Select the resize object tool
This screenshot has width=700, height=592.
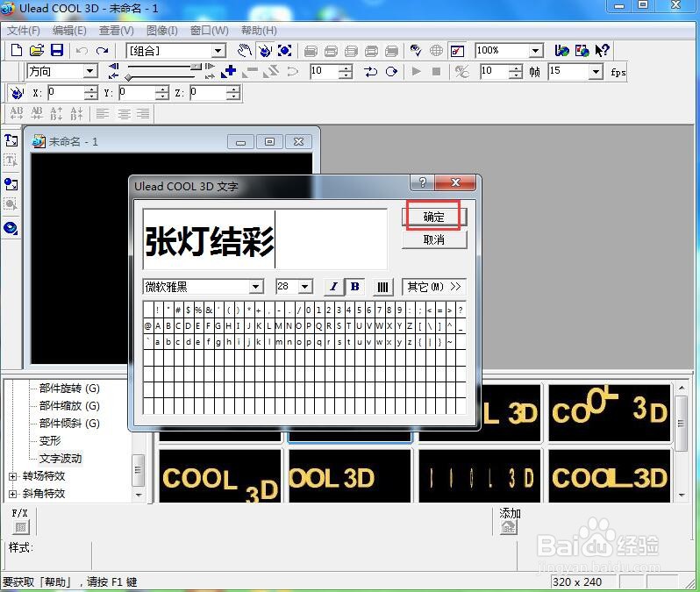[285, 51]
